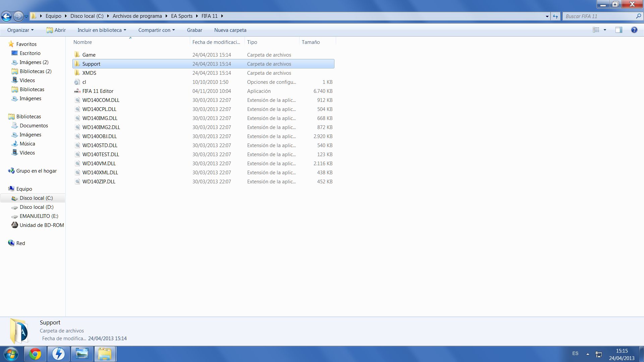Viewport: 644px width, 362px height.
Task: Open Imágenes (2) in favorites
Action: (34, 62)
